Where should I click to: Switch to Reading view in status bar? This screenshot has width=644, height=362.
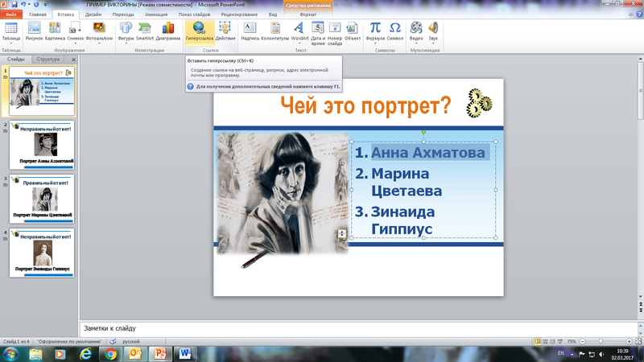552,341
